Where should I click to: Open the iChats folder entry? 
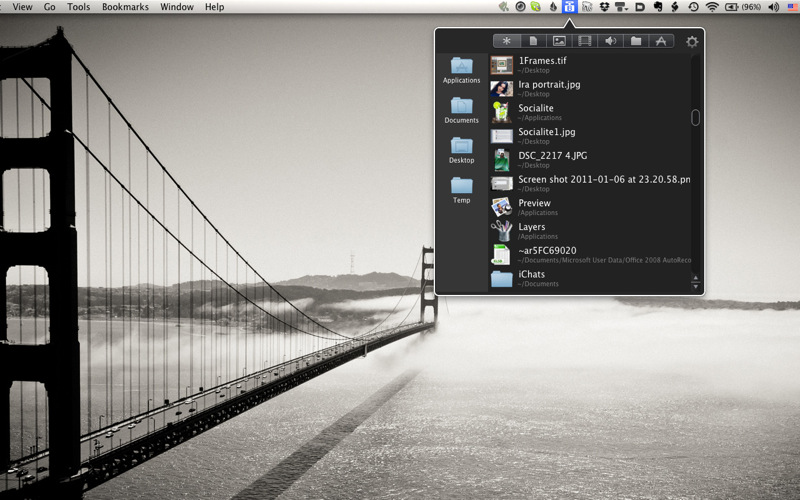(531, 275)
